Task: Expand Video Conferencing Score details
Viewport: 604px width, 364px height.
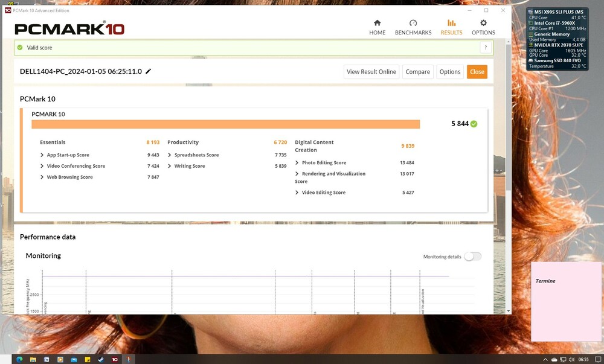Action: [42, 166]
